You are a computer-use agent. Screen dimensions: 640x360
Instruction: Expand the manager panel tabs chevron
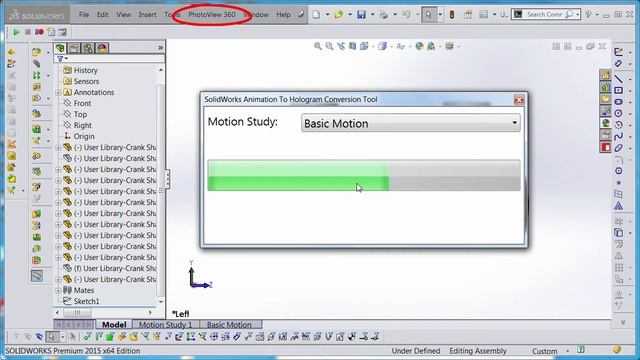(x=160, y=48)
